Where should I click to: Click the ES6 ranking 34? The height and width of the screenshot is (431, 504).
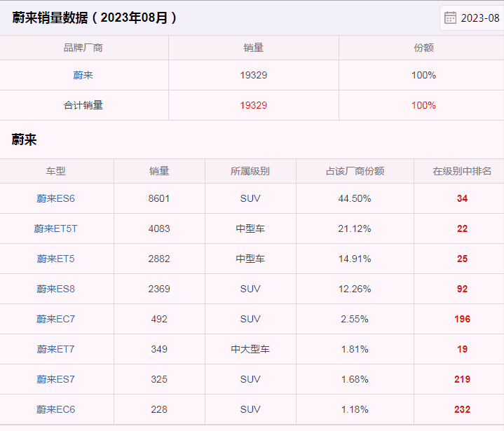[462, 198]
